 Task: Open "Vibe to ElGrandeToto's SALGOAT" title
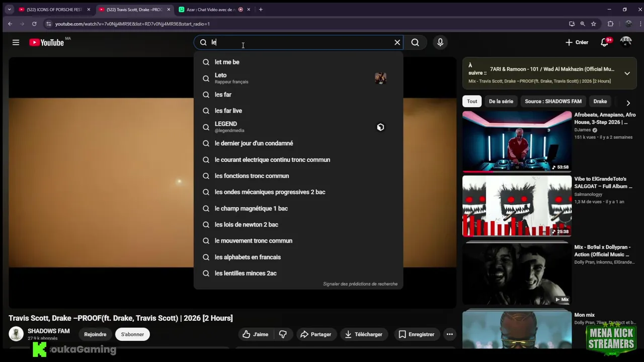tap(604, 183)
